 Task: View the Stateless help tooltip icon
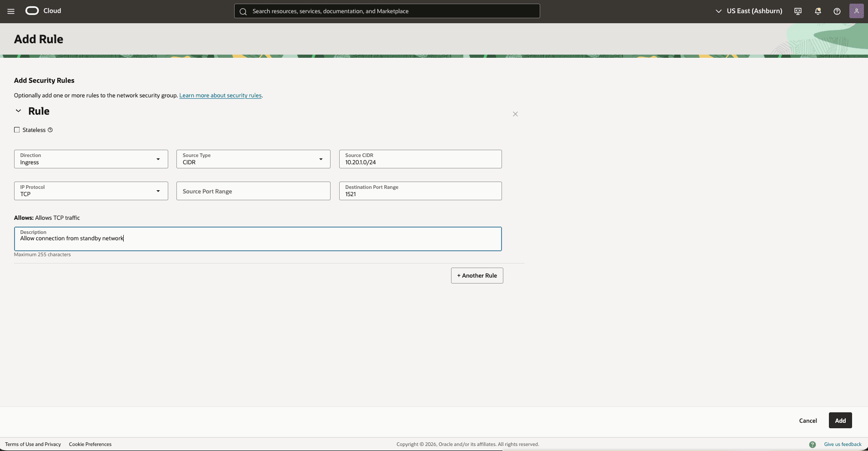[x=50, y=130]
